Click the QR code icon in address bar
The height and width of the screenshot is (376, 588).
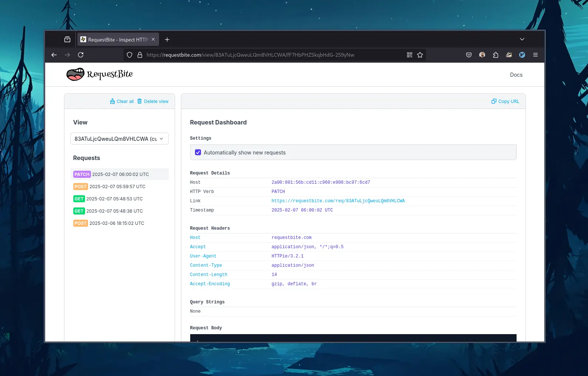410,55
